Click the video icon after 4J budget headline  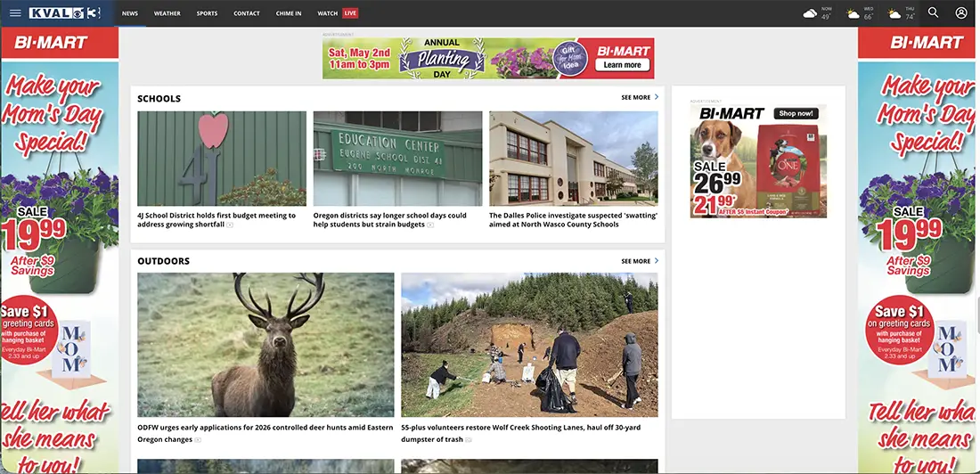(230, 225)
